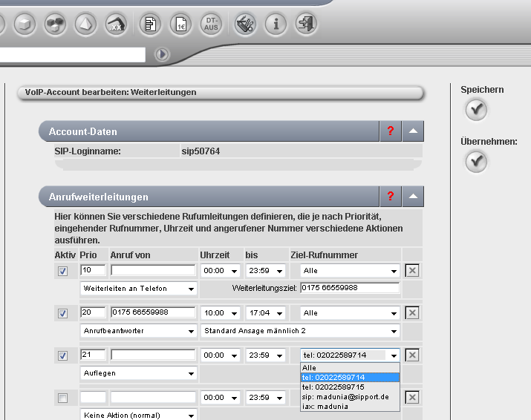Select iax: madunia in dropdown list
This screenshot has width=531, height=420.
click(350, 407)
